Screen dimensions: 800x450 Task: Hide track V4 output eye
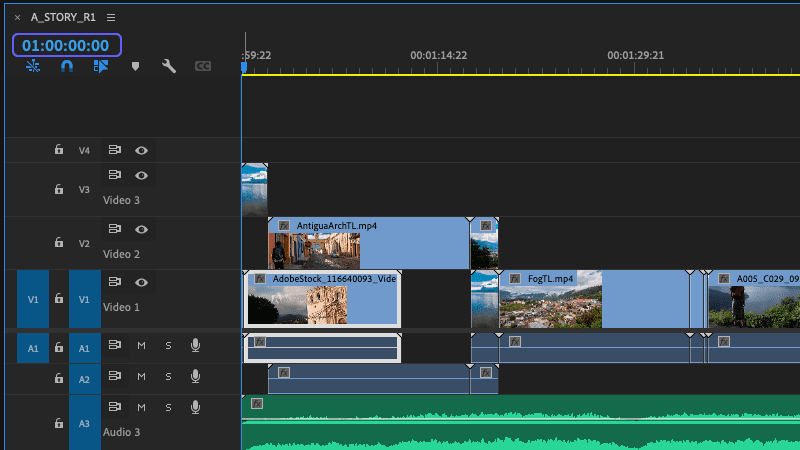(x=141, y=151)
